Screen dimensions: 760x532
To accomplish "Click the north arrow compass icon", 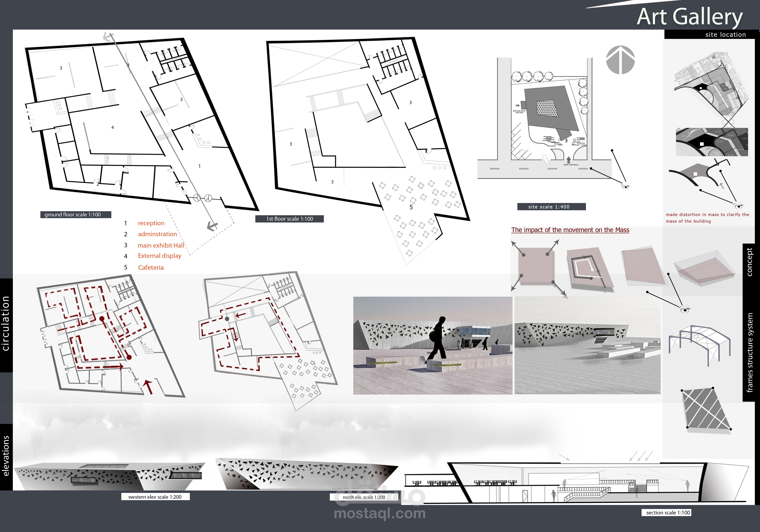I will click(x=620, y=60).
